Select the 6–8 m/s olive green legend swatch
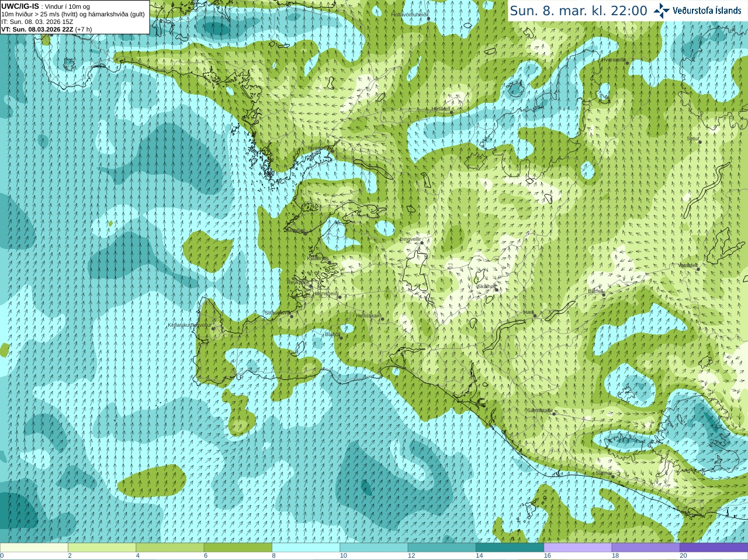The image size is (748, 560). click(x=238, y=548)
